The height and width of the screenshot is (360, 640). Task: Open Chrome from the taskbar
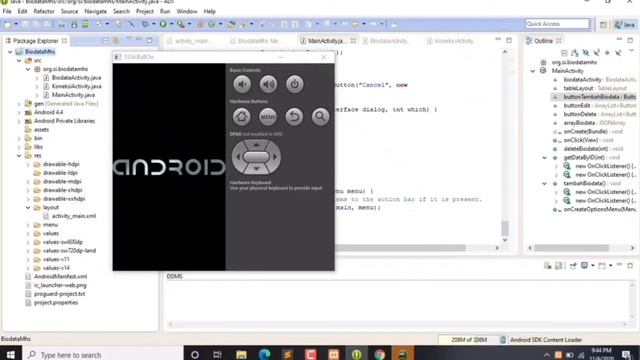click(x=380, y=354)
